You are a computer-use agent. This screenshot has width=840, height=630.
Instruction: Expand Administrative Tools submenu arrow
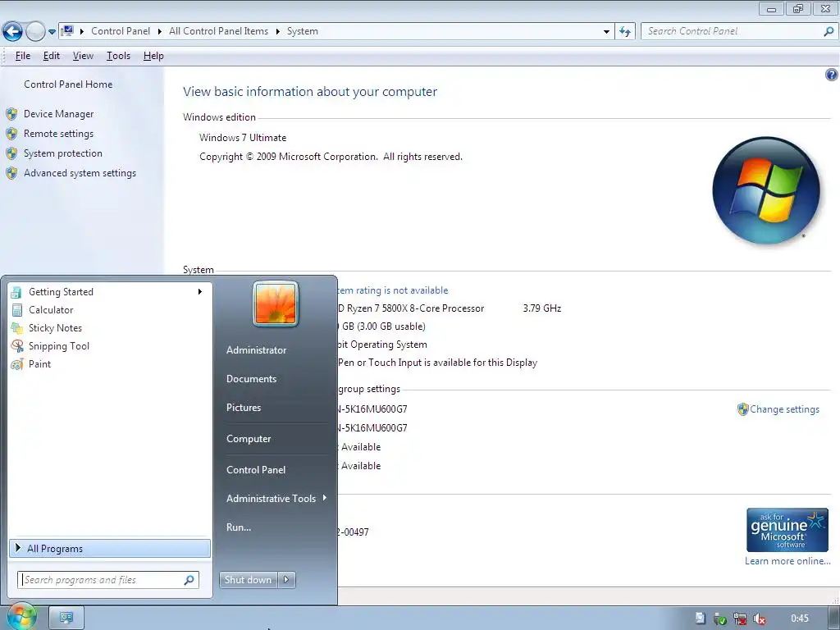point(325,498)
